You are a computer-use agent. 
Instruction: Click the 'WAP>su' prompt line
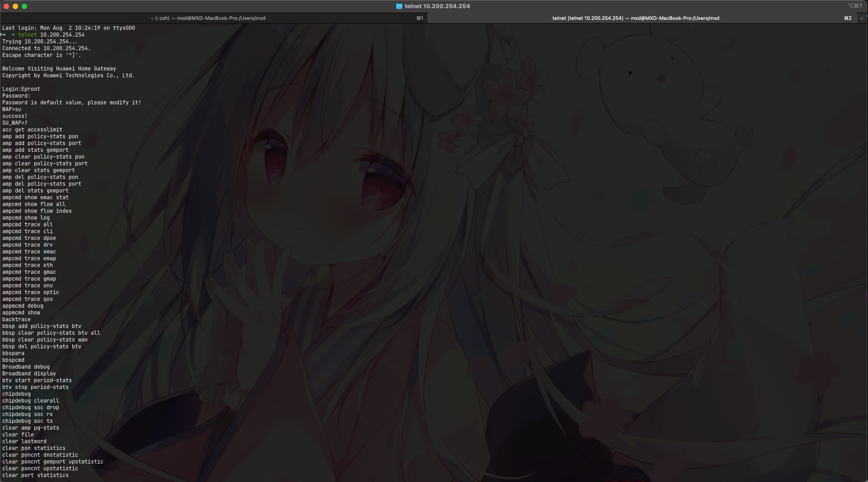(12, 109)
